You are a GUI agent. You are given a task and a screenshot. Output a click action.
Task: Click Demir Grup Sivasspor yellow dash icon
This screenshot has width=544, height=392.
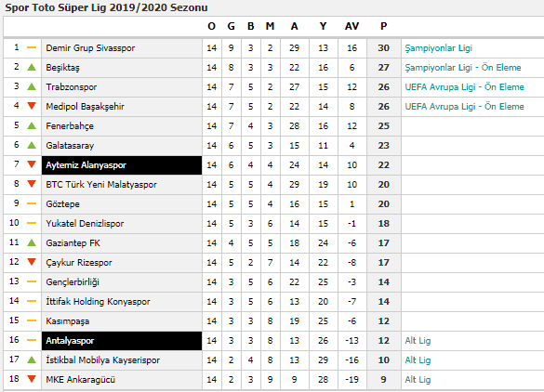[32, 47]
